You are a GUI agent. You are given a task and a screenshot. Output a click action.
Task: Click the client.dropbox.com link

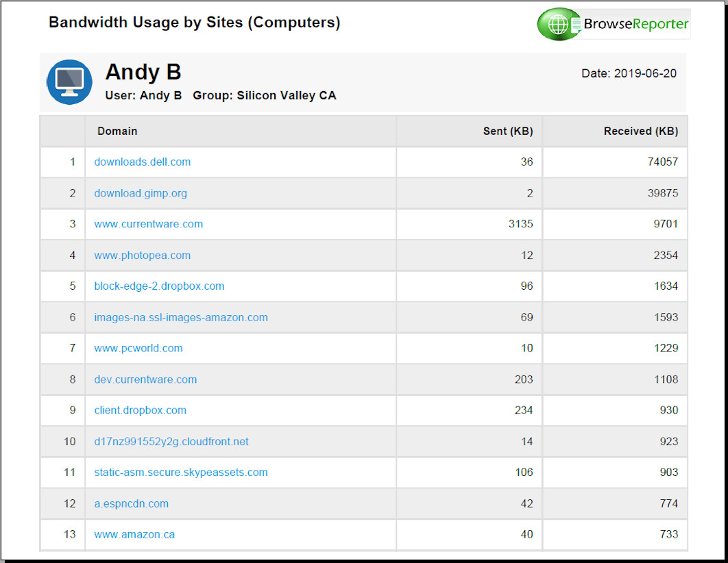[x=141, y=410]
